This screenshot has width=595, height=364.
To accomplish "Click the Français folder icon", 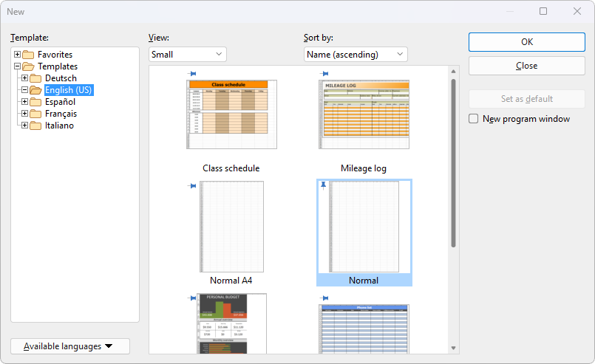I will (35, 114).
